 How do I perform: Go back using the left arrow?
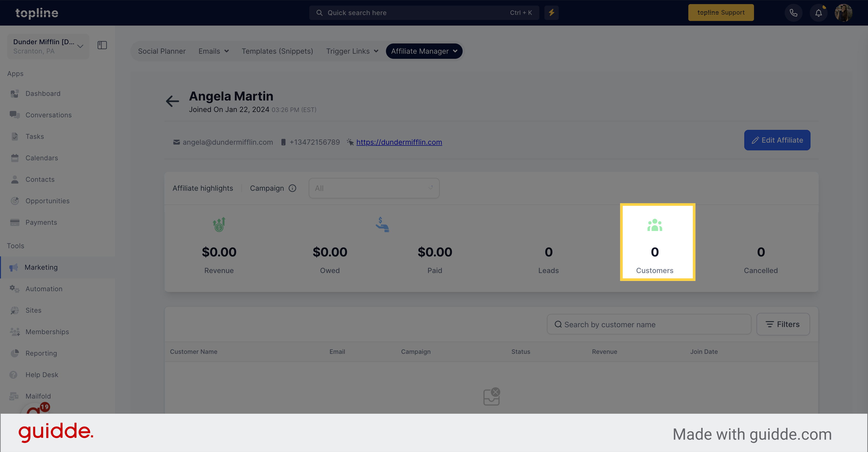click(172, 101)
